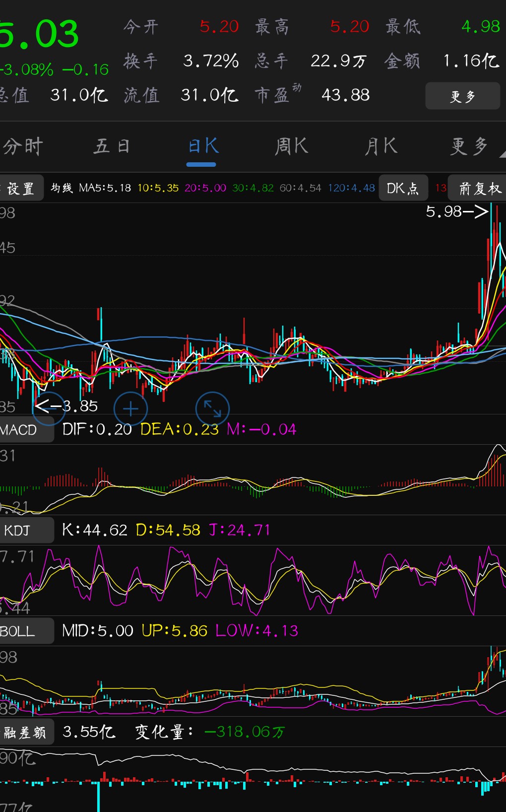Tap the 总手 value 22.9万
The image size is (506, 812).
coord(339,61)
